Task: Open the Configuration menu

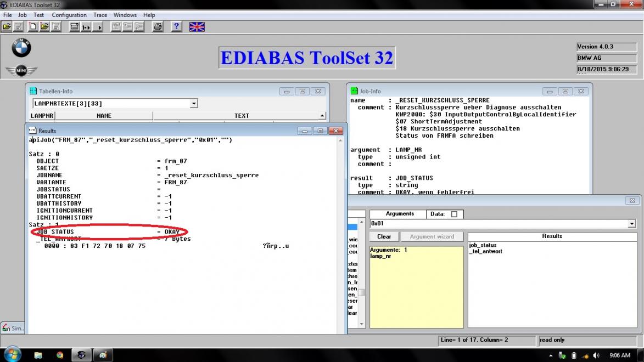Action: [x=69, y=15]
